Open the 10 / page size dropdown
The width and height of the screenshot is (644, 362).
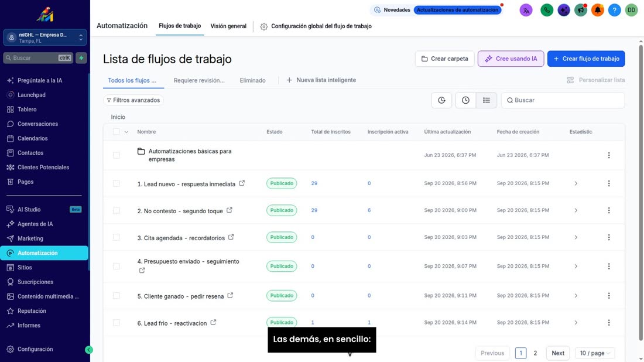click(x=594, y=353)
